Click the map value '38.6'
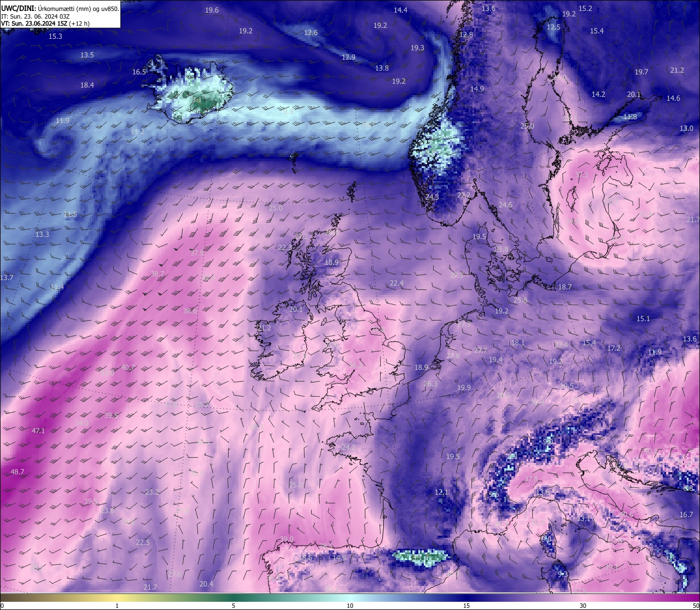The image size is (700, 610). point(190,311)
